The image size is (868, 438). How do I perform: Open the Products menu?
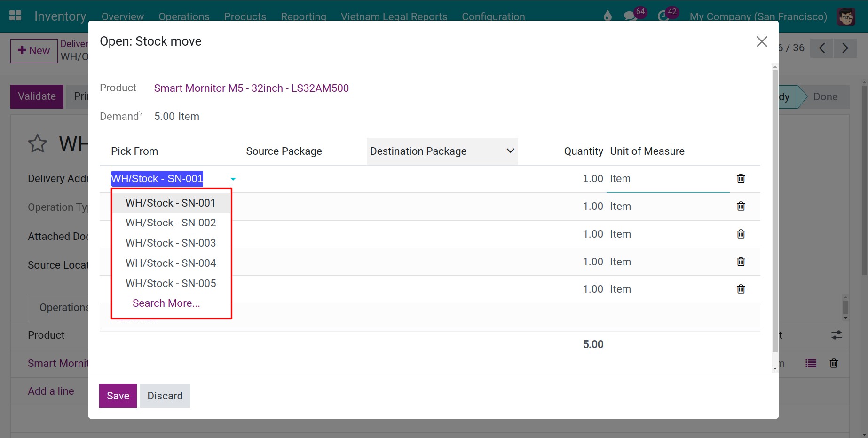click(245, 16)
